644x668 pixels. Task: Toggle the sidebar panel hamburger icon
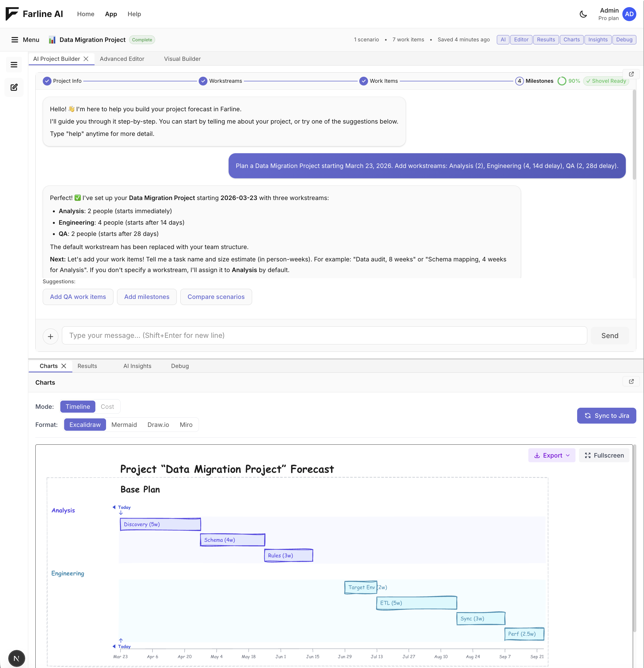pos(14,64)
